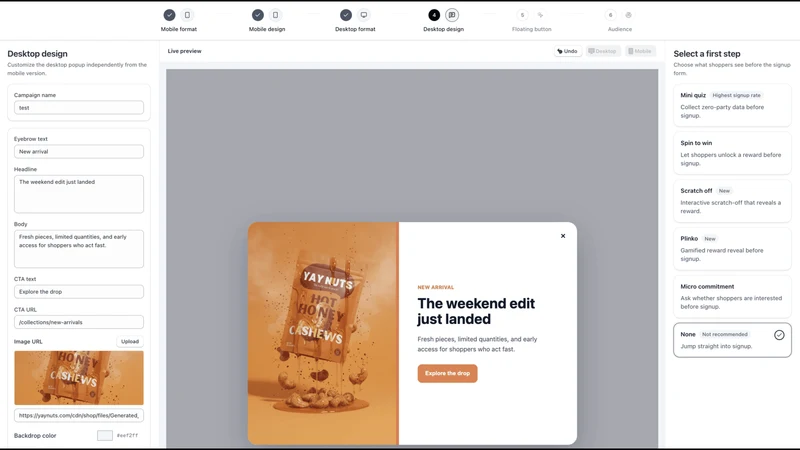The width and height of the screenshot is (800, 450).
Task: Click the sparkle icon above Floating button
Action: [540, 15]
